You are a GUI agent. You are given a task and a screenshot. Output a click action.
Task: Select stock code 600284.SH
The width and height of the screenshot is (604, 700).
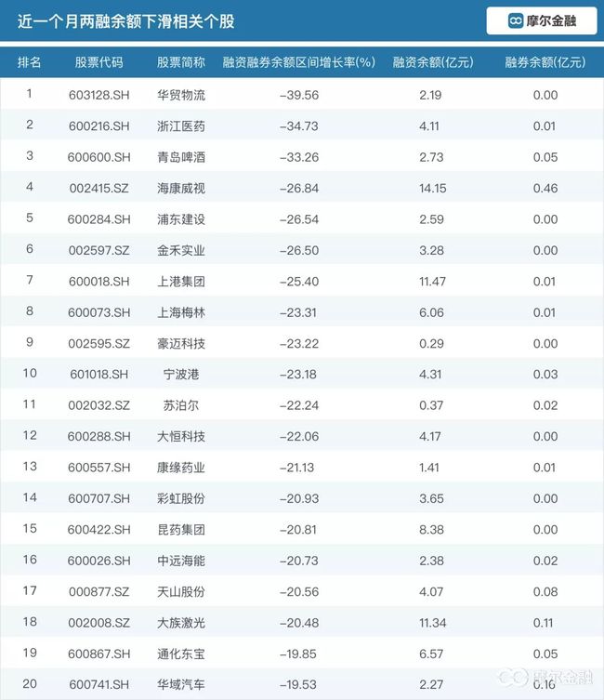99,219
